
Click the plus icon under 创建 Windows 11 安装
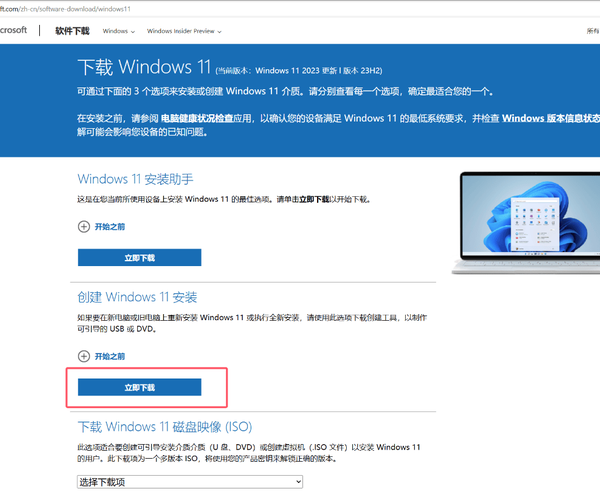(84, 357)
